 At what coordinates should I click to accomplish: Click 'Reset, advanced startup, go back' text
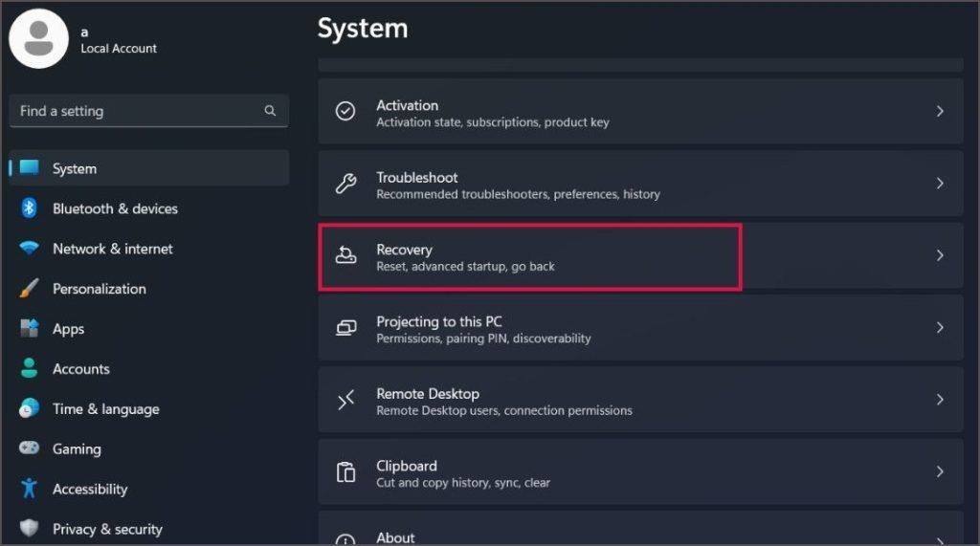pyautogui.click(x=465, y=266)
